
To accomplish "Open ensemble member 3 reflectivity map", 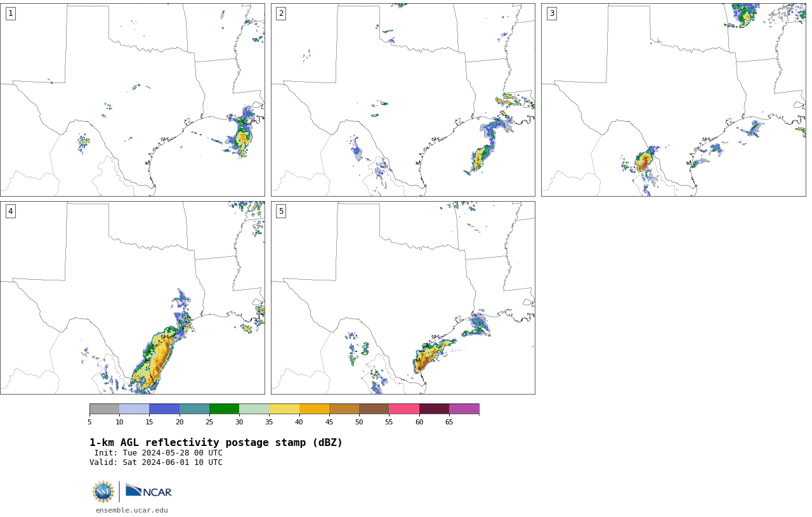I will [x=674, y=100].
